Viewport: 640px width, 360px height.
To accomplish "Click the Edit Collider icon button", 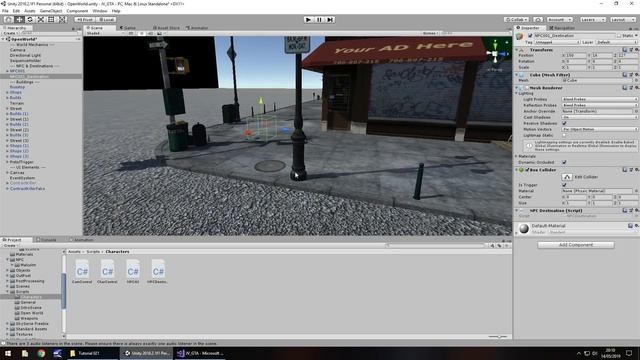I will point(567,177).
